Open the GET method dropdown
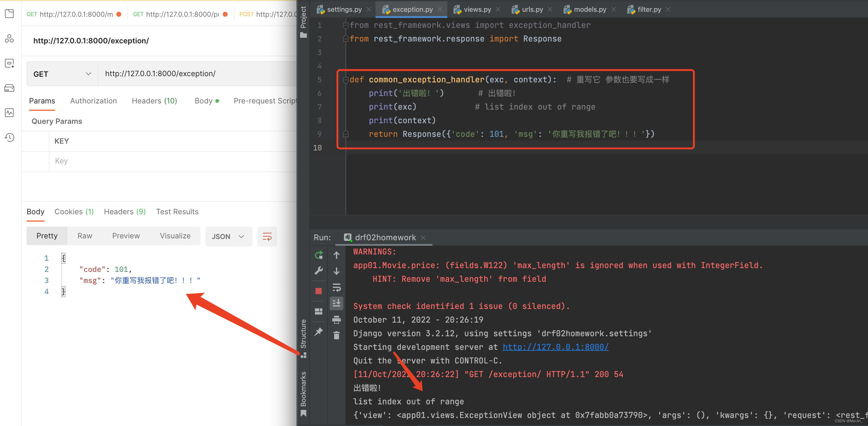 62,74
